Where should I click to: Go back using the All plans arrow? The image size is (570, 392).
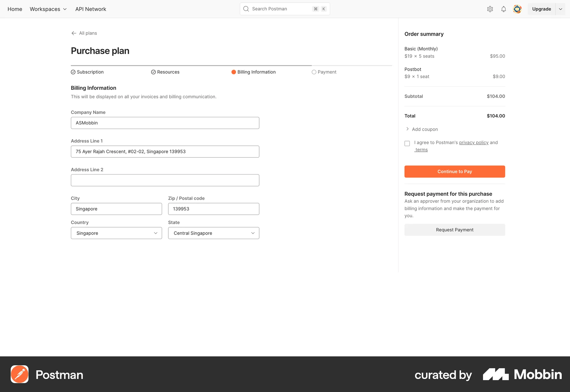74,33
